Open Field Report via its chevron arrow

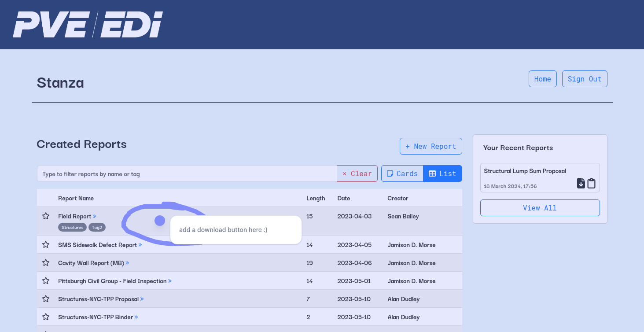(x=95, y=216)
